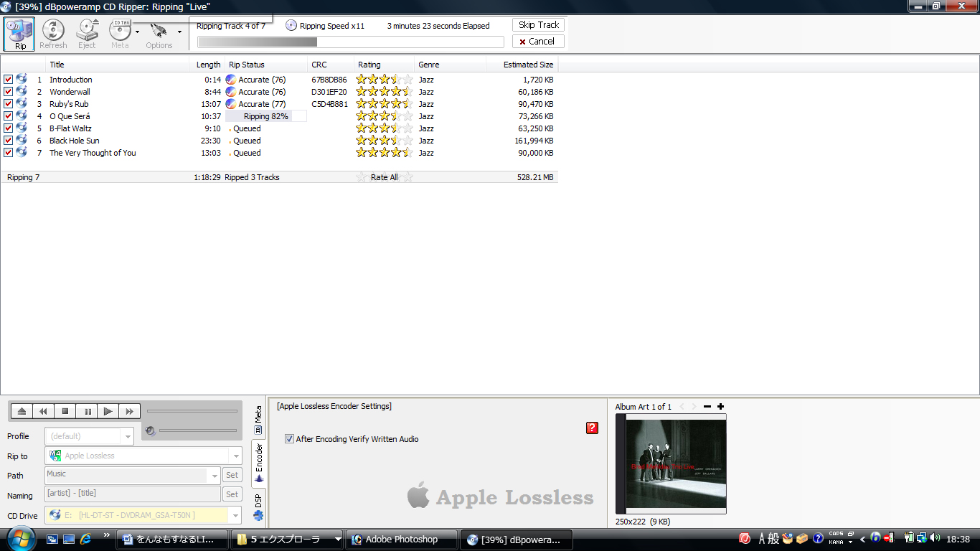
Task: Add album art with plus icon
Action: click(720, 407)
